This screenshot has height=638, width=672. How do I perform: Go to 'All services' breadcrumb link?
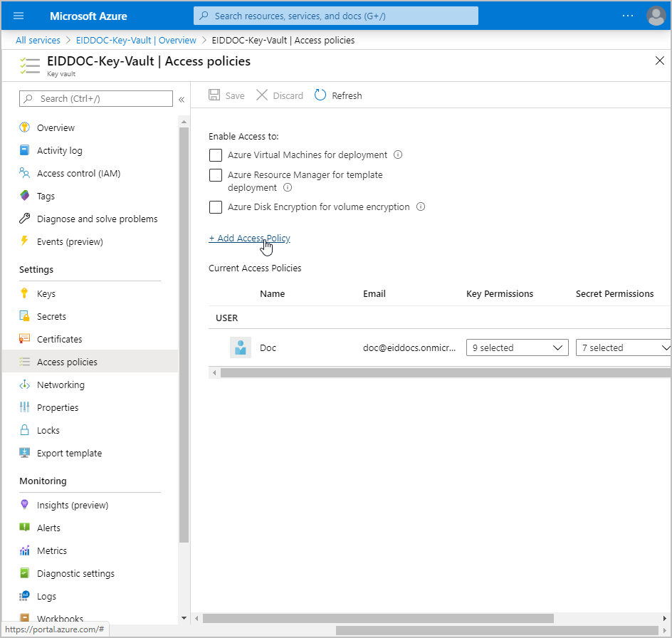point(38,40)
